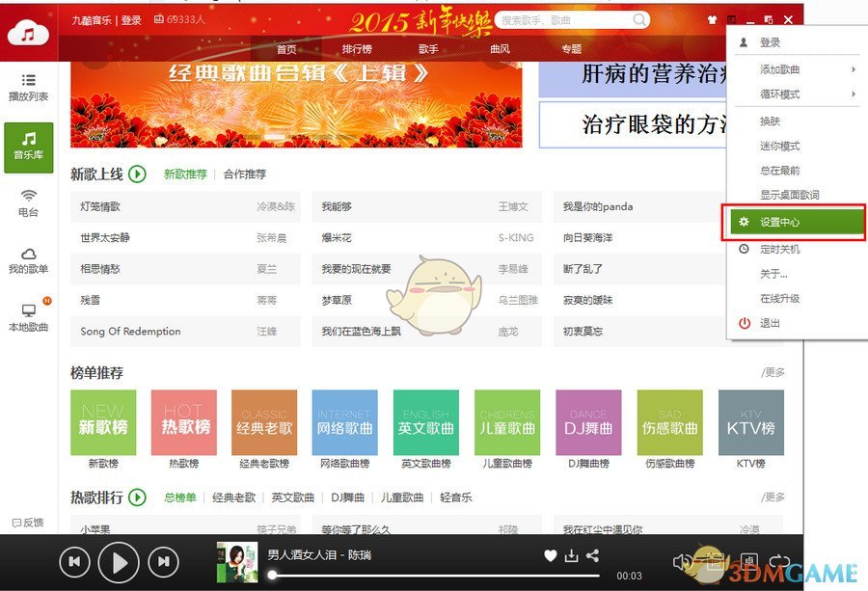Screen dimensions: 868x591
Task: Open 本地歌曲 local songs panel
Action: pos(29,314)
